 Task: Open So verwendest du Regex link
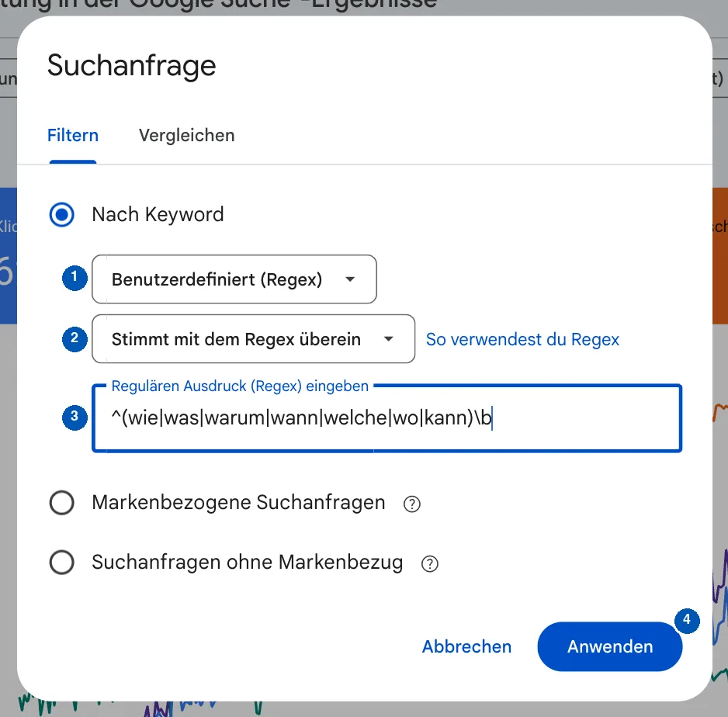point(523,339)
